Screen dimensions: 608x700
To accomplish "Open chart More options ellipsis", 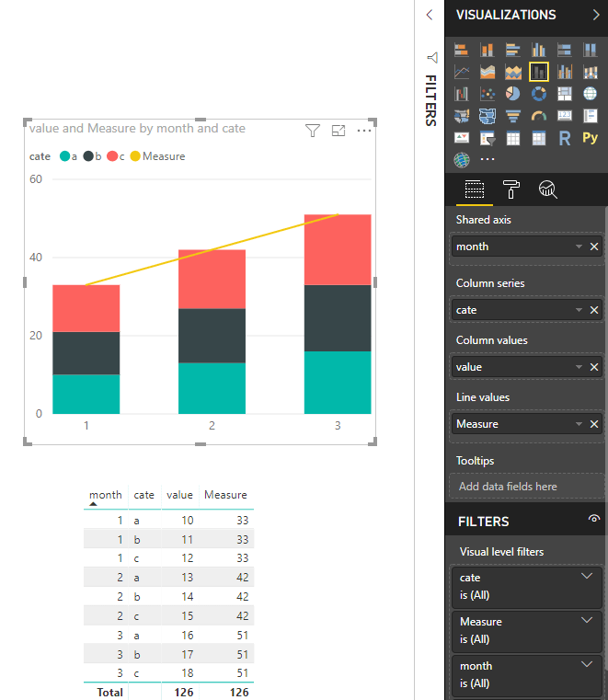I will pyautogui.click(x=364, y=131).
